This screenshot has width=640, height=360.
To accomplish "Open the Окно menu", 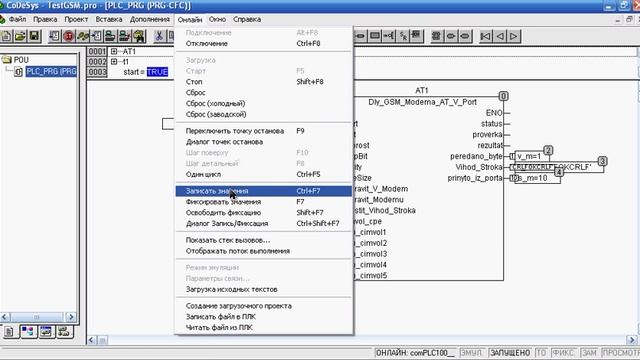I will point(217,19).
